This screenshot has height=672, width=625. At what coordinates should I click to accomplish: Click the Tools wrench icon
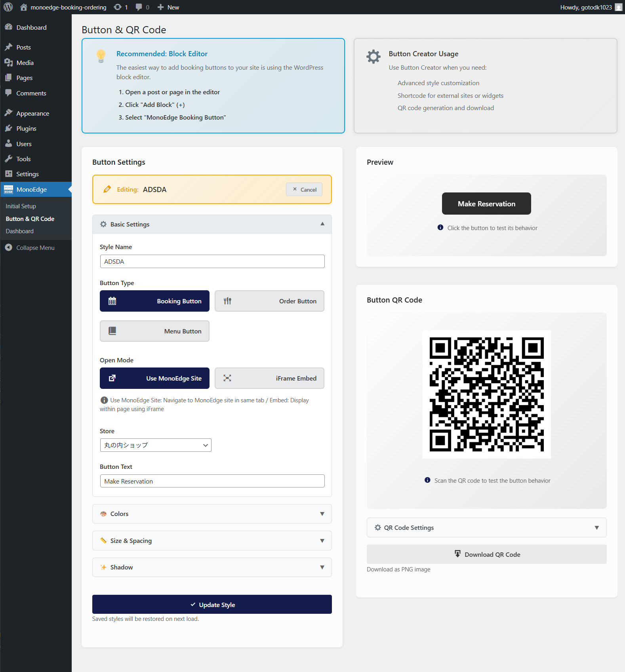(9, 159)
